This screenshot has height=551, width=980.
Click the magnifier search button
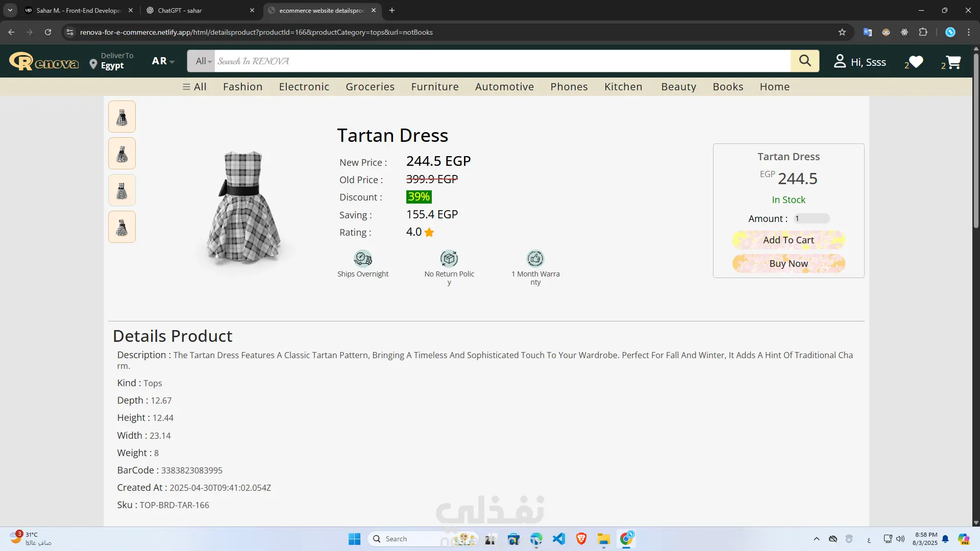[804, 61]
